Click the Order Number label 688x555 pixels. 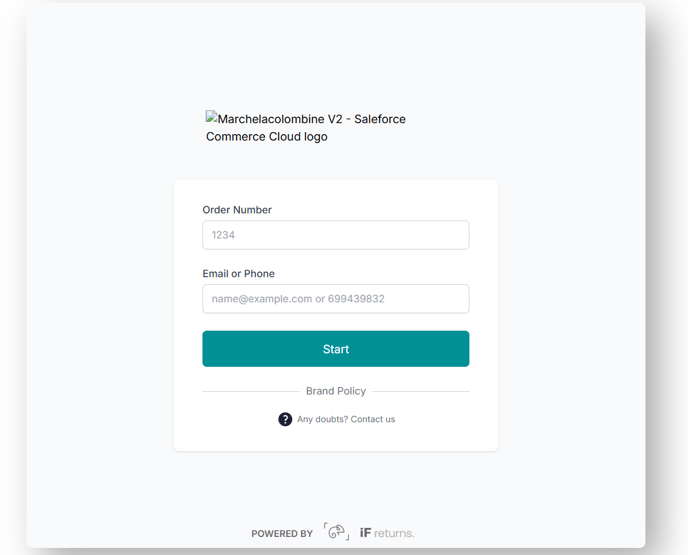click(237, 210)
